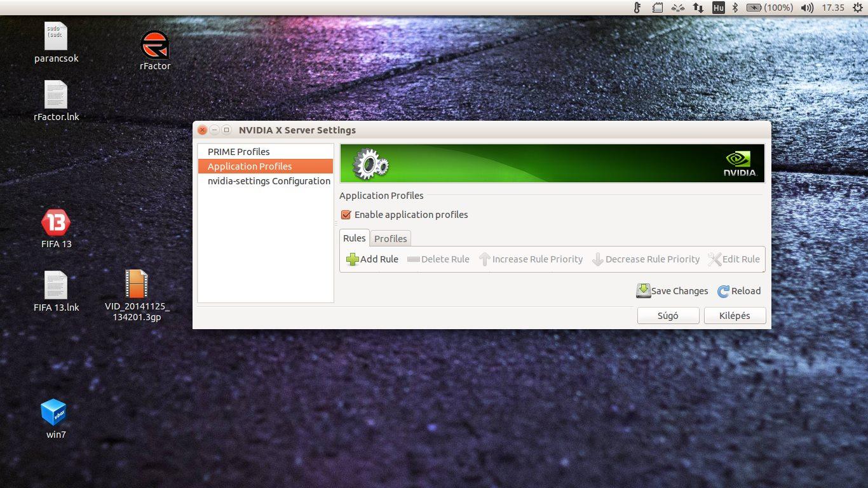Save Changes to application profiles
This screenshot has height=488, width=868.
point(672,291)
